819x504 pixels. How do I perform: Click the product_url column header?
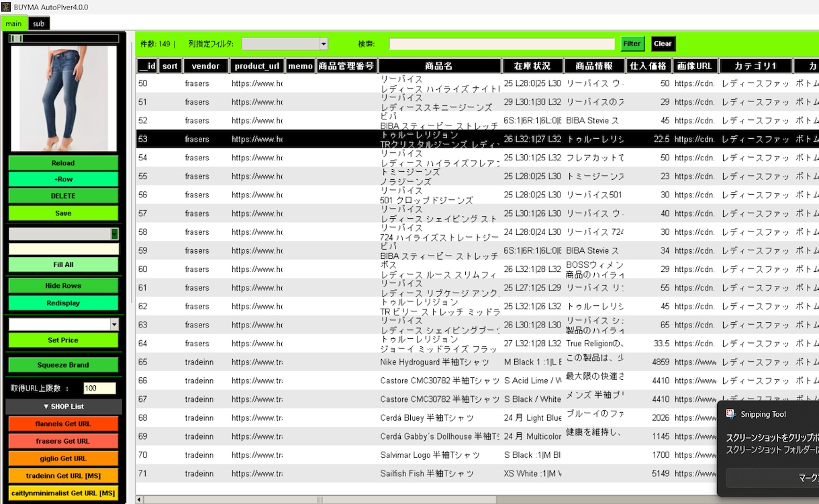click(257, 66)
